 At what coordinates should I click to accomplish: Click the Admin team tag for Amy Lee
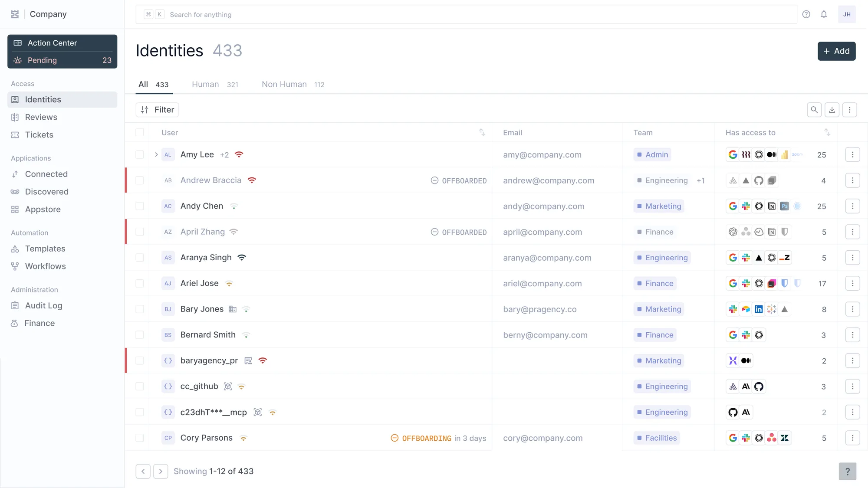pyautogui.click(x=652, y=154)
